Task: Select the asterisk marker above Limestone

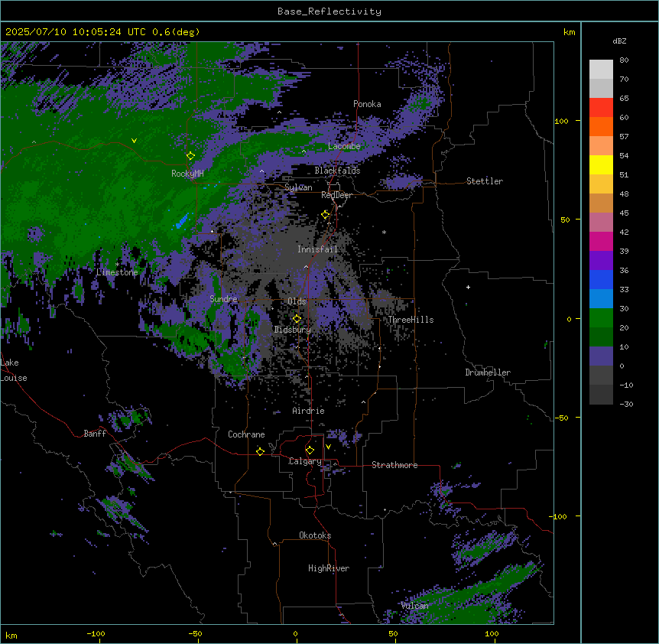Action: (x=117, y=264)
